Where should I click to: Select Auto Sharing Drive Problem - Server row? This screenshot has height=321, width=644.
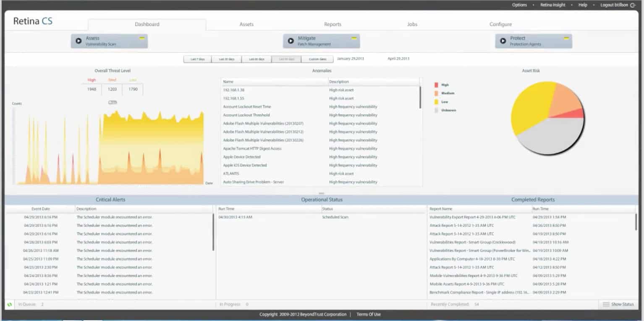coord(320,182)
